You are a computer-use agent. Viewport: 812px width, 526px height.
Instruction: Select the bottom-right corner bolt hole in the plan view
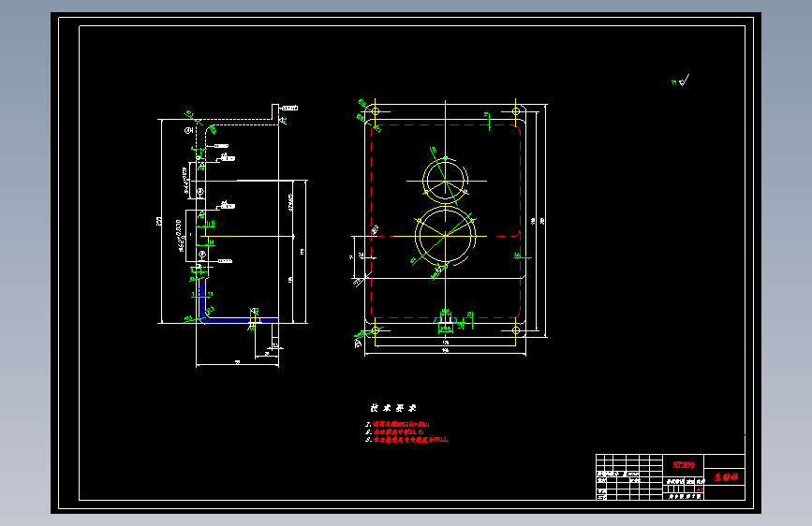[x=516, y=330]
